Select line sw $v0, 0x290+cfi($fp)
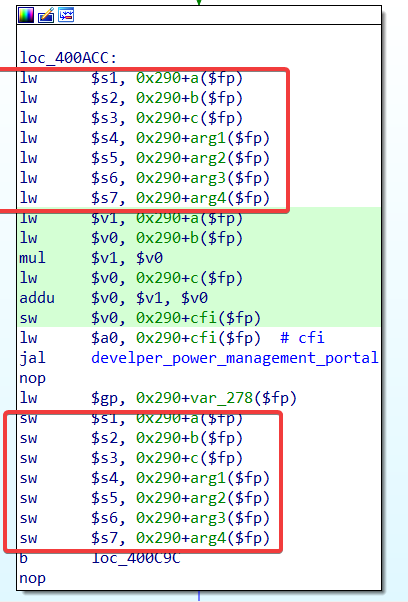This screenshot has height=602, width=408. point(140,318)
